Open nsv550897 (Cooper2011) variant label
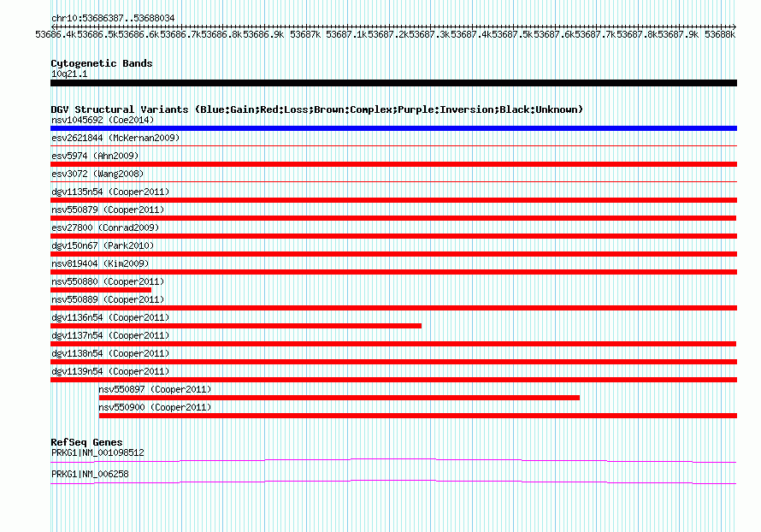 click(155, 389)
